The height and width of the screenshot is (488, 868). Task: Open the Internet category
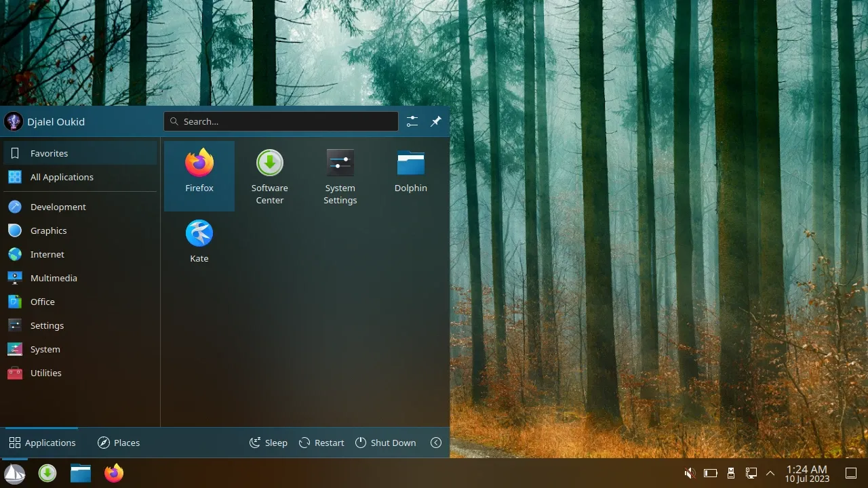point(80,254)
